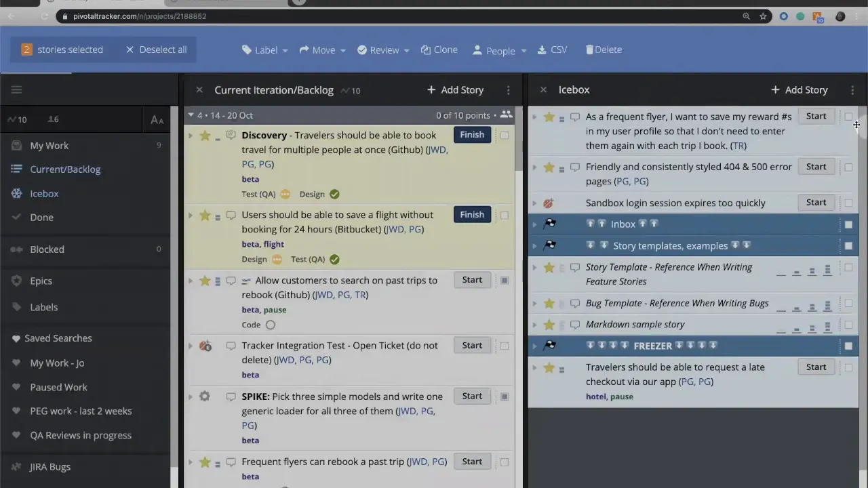Click Finish on the Discovery story
Viewport: 868px width, 488px height.
[472, 134]
